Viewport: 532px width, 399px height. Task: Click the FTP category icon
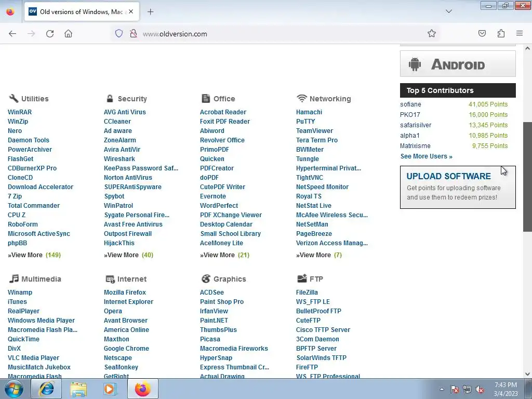[x=302, y=278]
